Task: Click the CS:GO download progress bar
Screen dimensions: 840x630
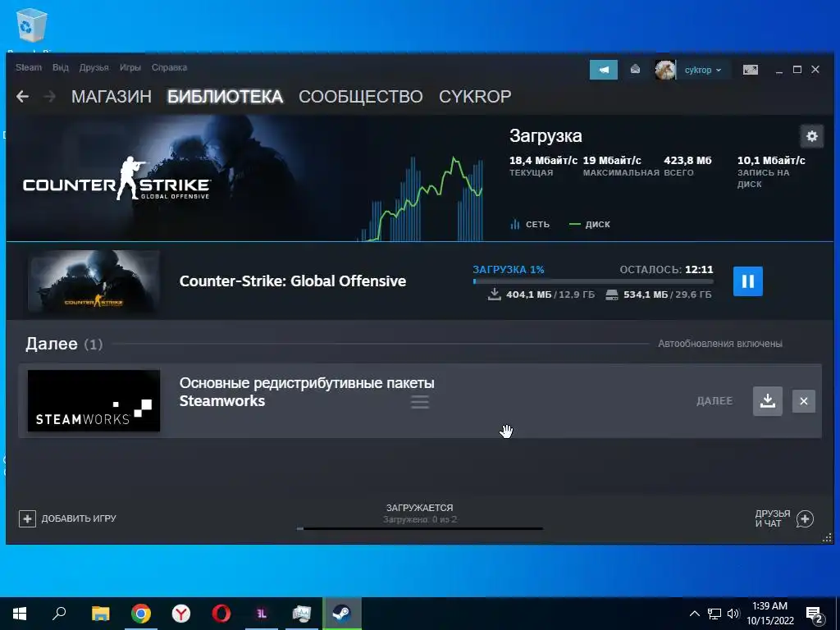Action: coord(593,281)
